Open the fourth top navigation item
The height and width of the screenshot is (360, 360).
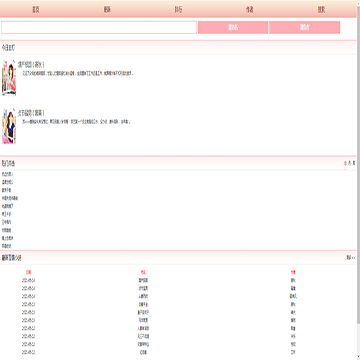pyautogui.click(x=249, y=10)
